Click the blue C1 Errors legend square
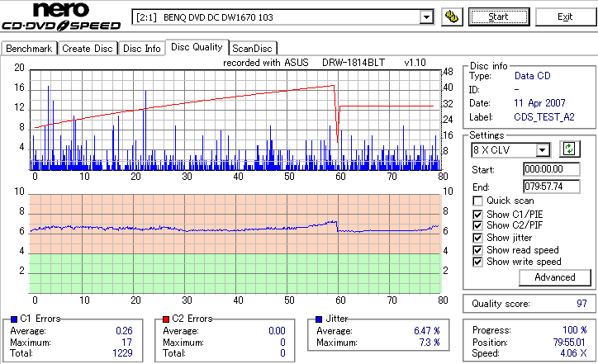 14,319
